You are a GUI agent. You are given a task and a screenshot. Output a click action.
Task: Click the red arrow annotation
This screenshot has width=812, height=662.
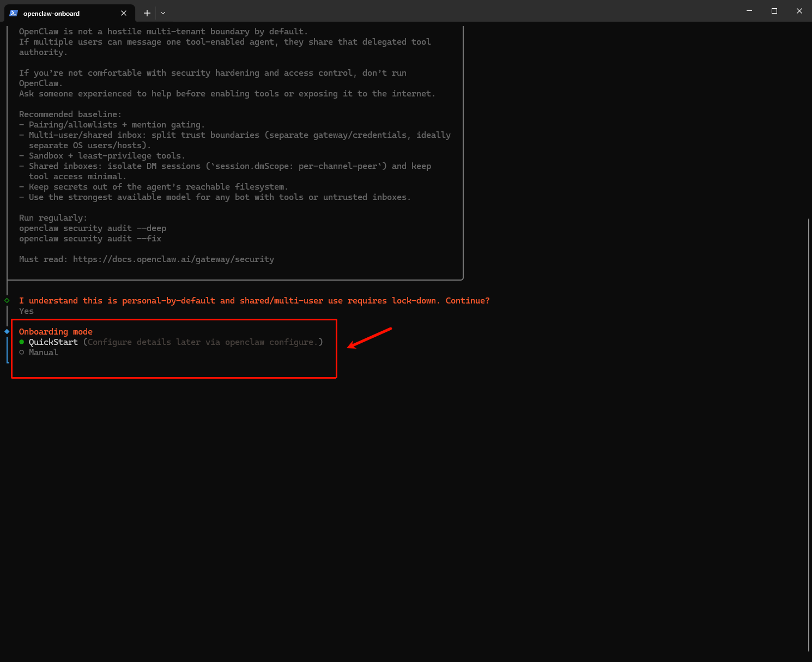click(369, 338)
